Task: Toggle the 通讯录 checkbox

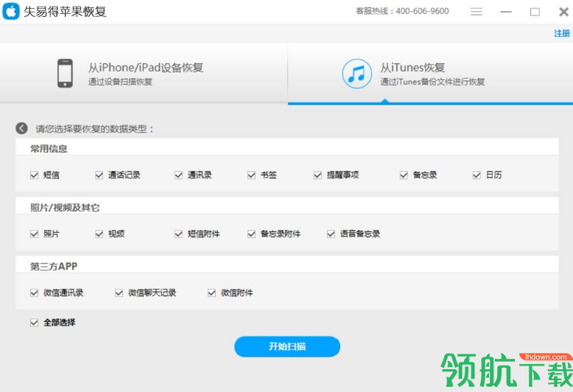Action: [x=179, y=175]
